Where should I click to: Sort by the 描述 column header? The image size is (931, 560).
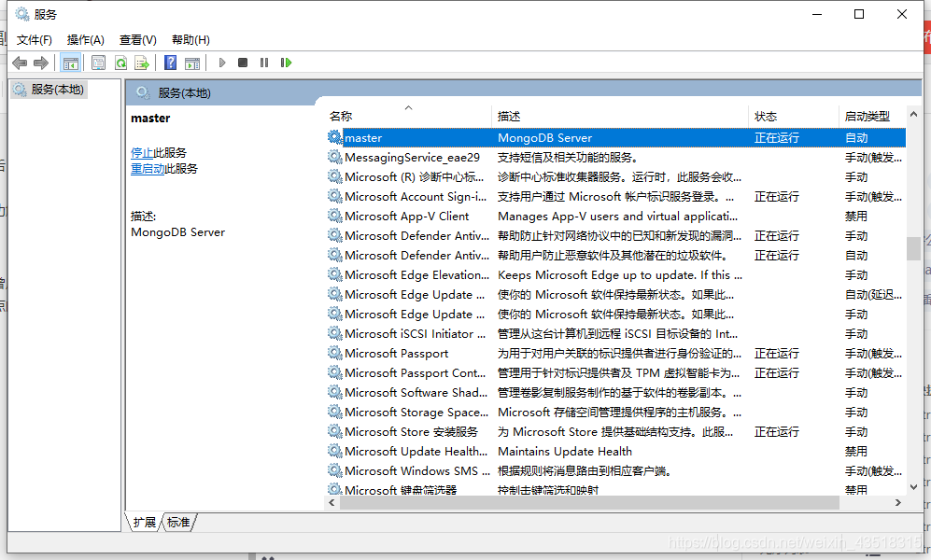pos(621,117)
